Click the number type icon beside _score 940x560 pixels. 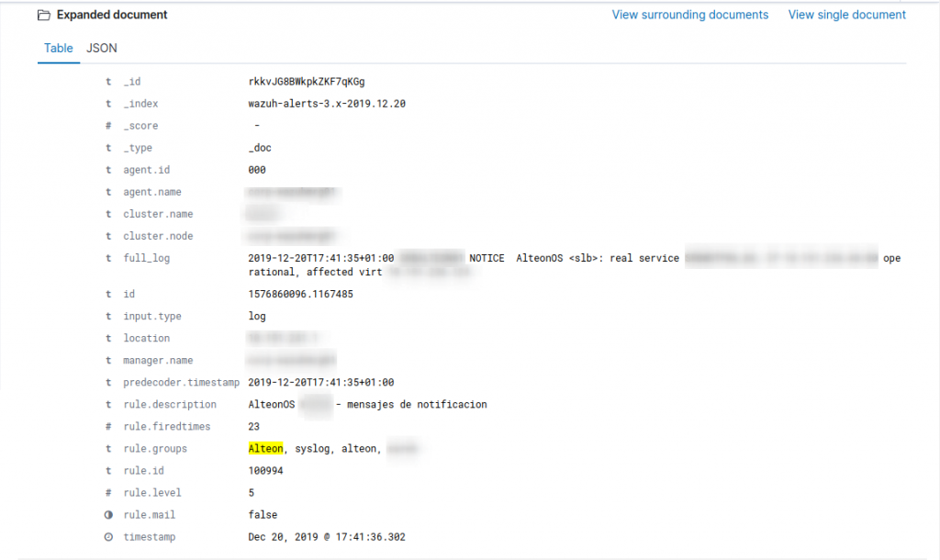point(107,126)
